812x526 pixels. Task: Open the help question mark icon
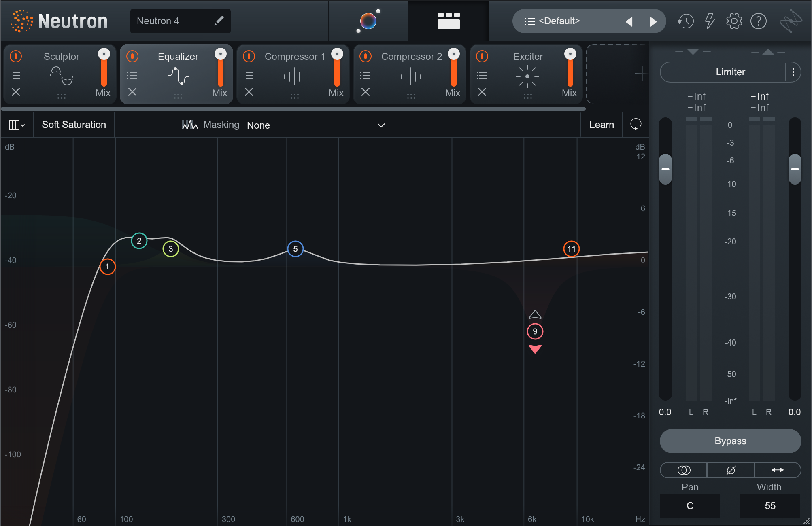(x=758, y=21)
